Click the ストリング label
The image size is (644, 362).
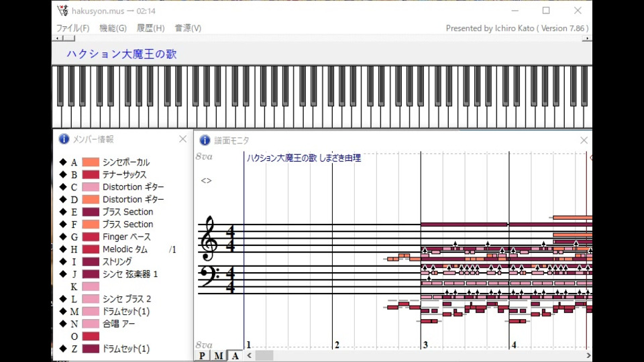click(117, 261)
